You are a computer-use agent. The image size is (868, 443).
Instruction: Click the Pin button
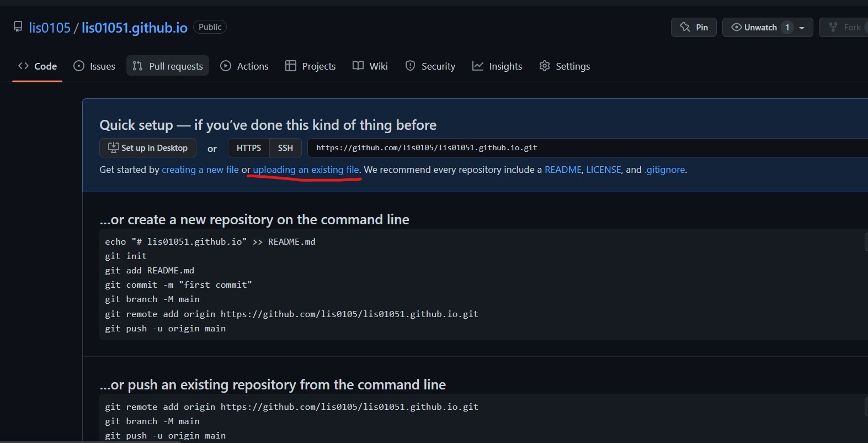(x=694, y=28)
